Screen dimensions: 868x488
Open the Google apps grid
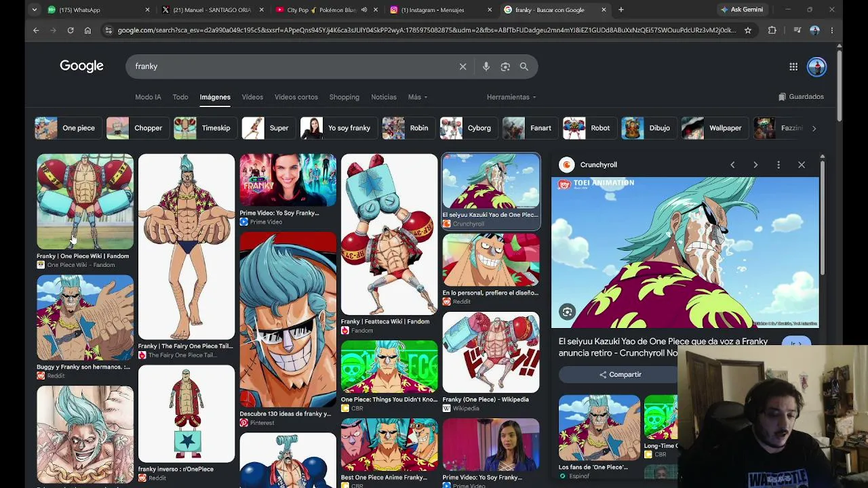click(x=793, y=66)
